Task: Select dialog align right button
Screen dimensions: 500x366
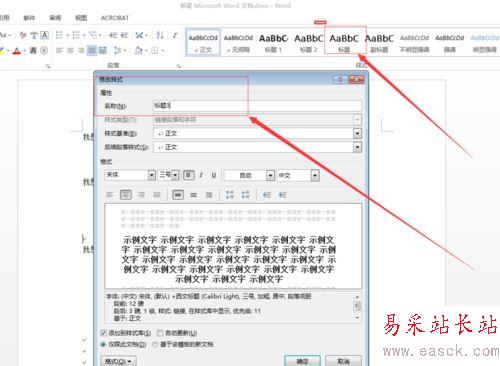Action: [x=141, y=195]
